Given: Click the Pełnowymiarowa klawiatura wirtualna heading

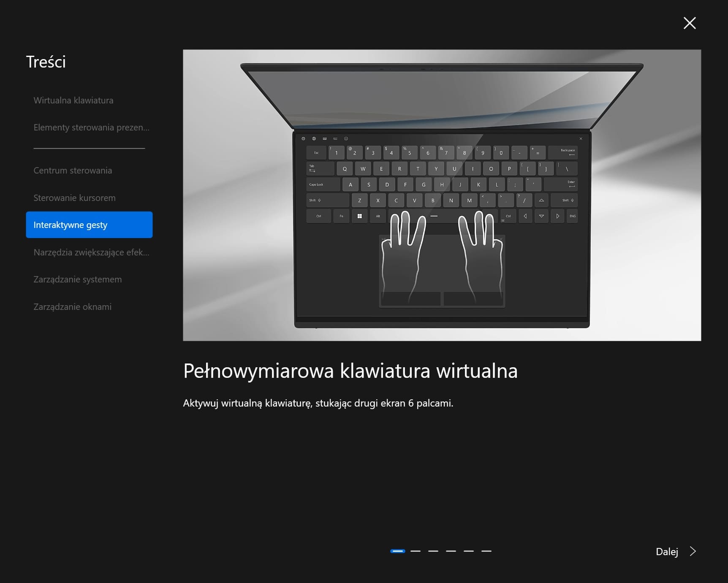Looking at the screenshot, I should click(x=350, y=371).
